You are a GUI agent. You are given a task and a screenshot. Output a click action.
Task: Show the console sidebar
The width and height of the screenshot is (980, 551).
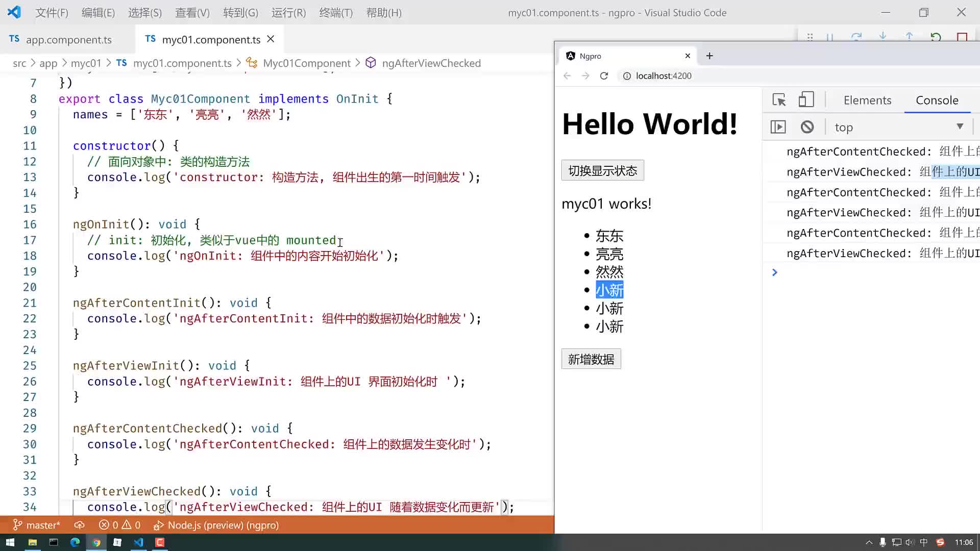pyautogui.click(x=778, y=127)
